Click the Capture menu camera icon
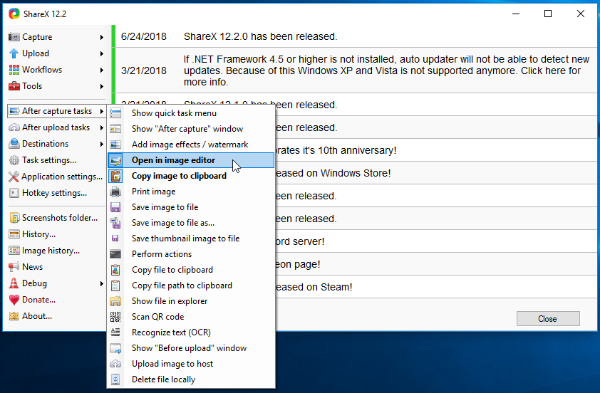Image resolution: width=600 pixels, height=393 pixels. click(x=14, y=37)
